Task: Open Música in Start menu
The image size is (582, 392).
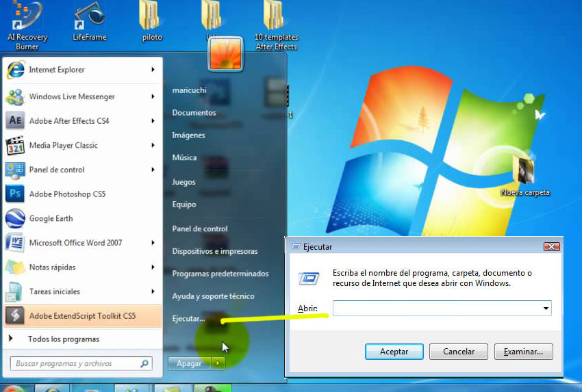Action: point(184,157)
